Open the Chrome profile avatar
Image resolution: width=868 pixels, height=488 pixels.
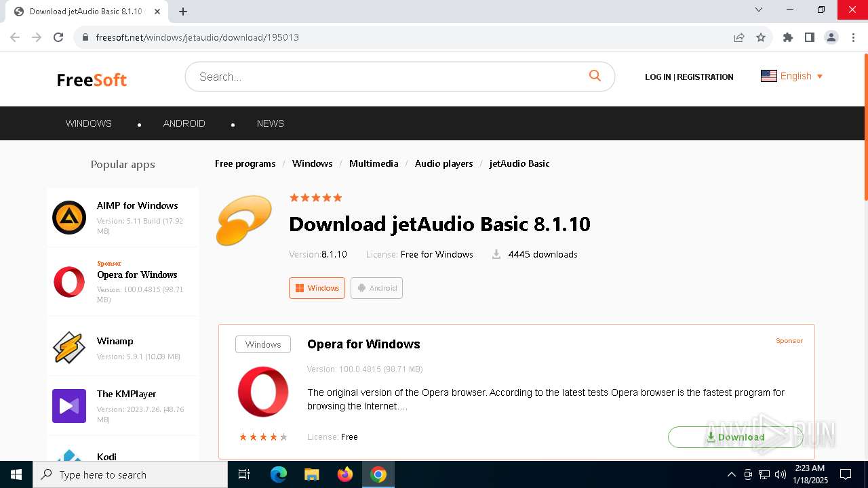point(831,37)
